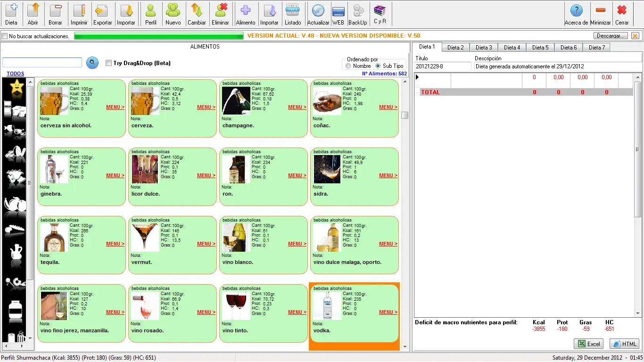Open the Dieta 7 tab
This screenshot has height=362, width=644.
(597, 48)
